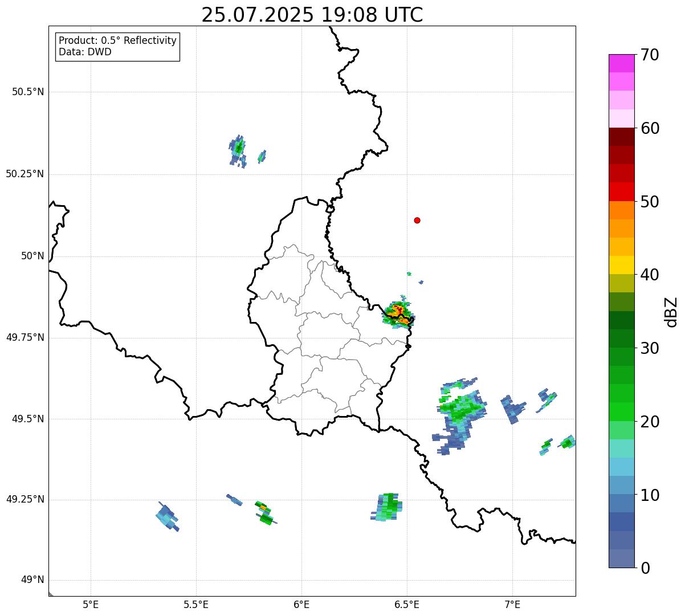
Task: Click the '5.5°E' longitude label
Action: [x=196, y=604]
